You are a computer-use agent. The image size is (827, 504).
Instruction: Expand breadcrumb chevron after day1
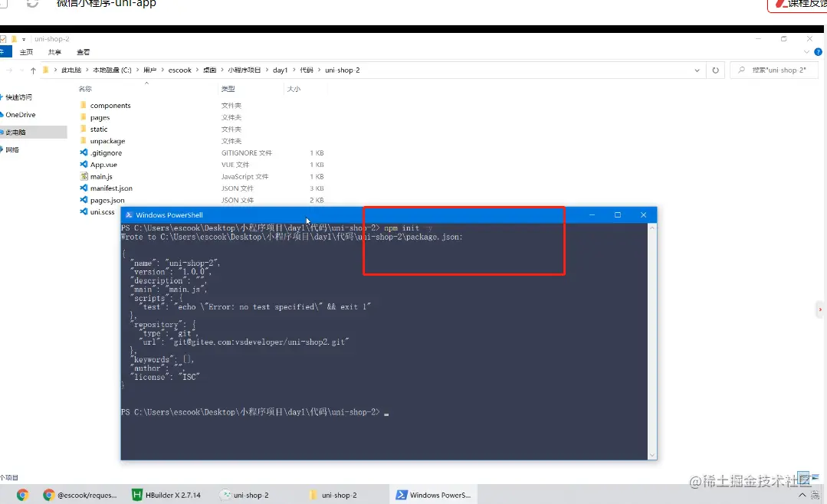294,70
